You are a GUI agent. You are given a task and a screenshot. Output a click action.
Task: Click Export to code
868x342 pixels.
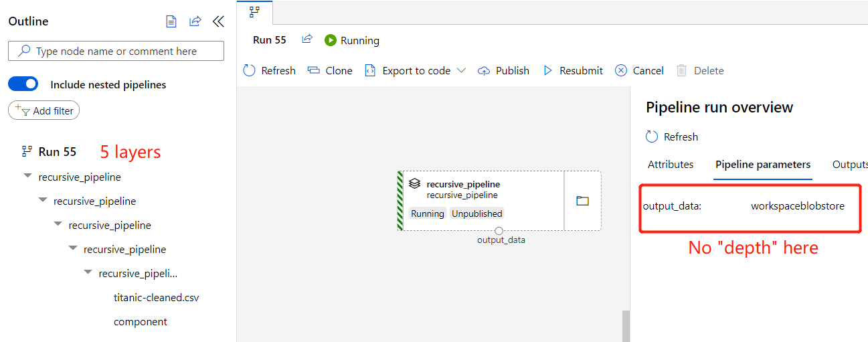[x=408, y=70]
